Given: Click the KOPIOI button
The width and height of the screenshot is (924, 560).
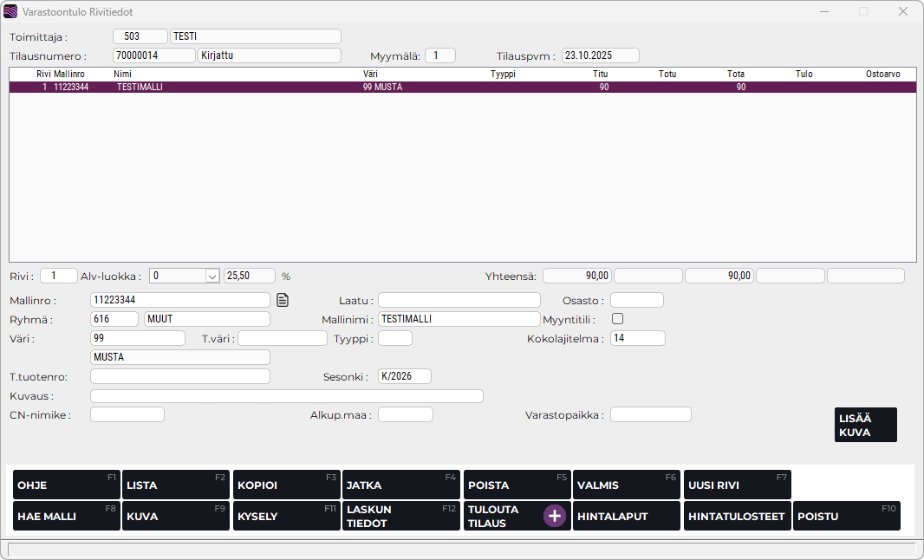Looking at the screenshot, I should tap(285, 485).
